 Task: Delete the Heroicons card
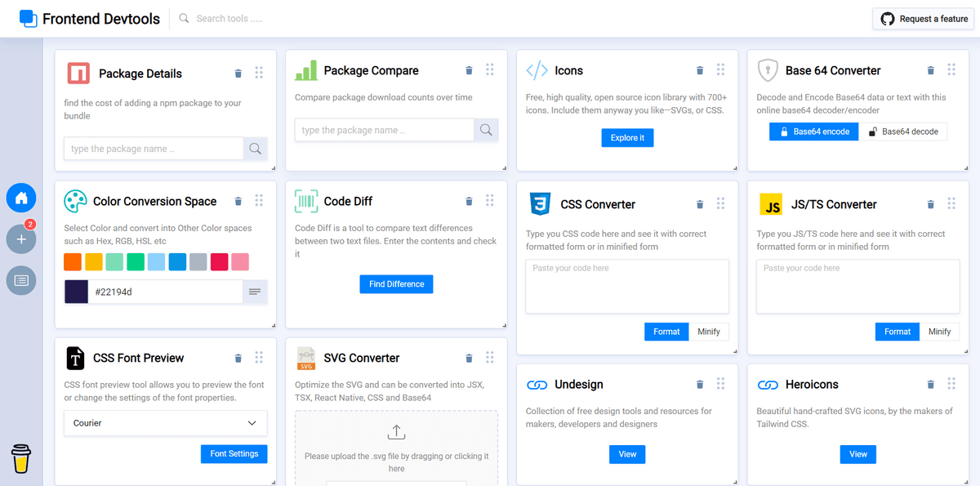[x=930, y=385]
